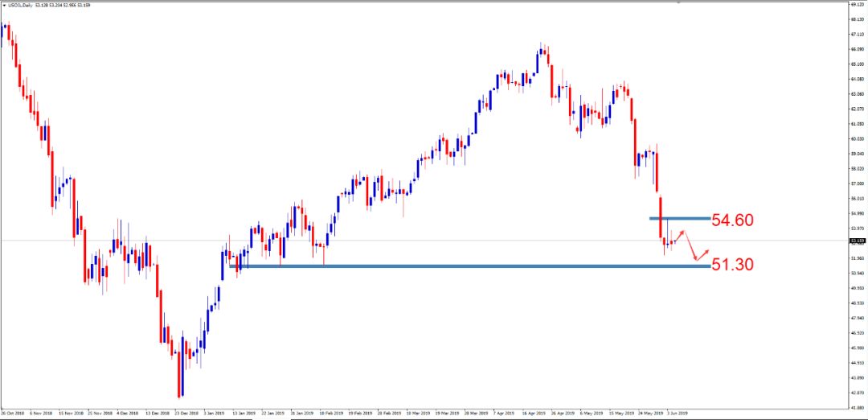Viewport: 868px width, 420px height.
Task: Click the 10 Mar 2019 date label
Action: pyautogui.click(x=417, y=414)
